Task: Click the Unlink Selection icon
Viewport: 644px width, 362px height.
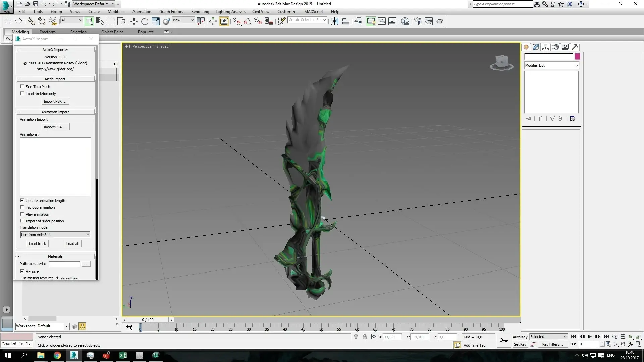Action: click(x=42, y=21)
